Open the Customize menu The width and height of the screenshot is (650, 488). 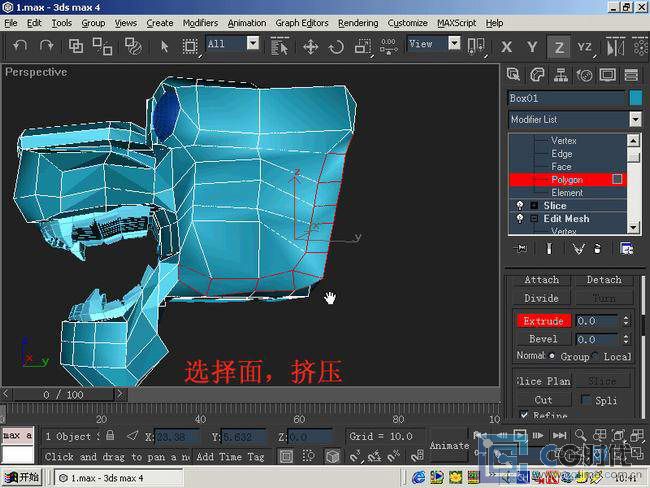click(407, 23)
